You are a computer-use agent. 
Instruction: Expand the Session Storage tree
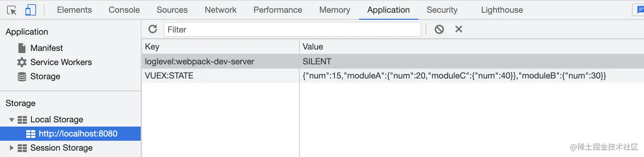[11, 148]
